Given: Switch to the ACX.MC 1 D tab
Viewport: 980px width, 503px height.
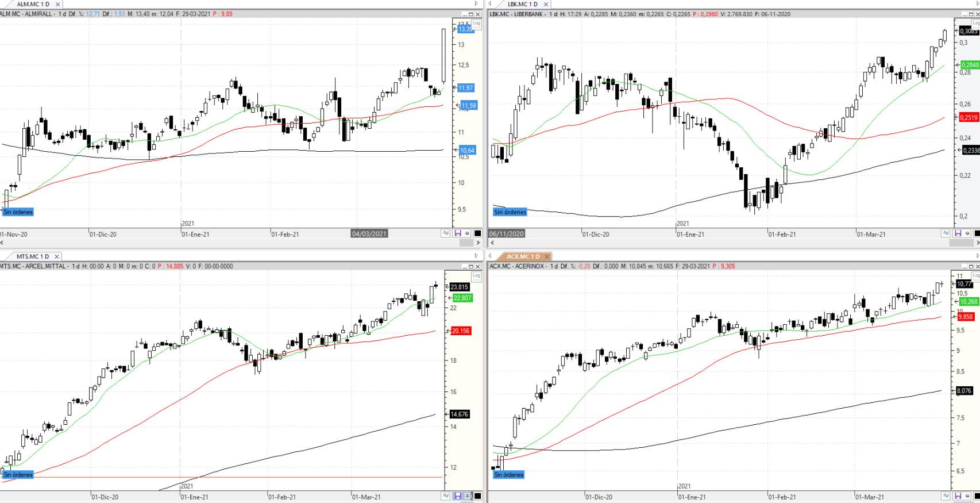Looking at the screenshot, I should click(x=523, y=256).
